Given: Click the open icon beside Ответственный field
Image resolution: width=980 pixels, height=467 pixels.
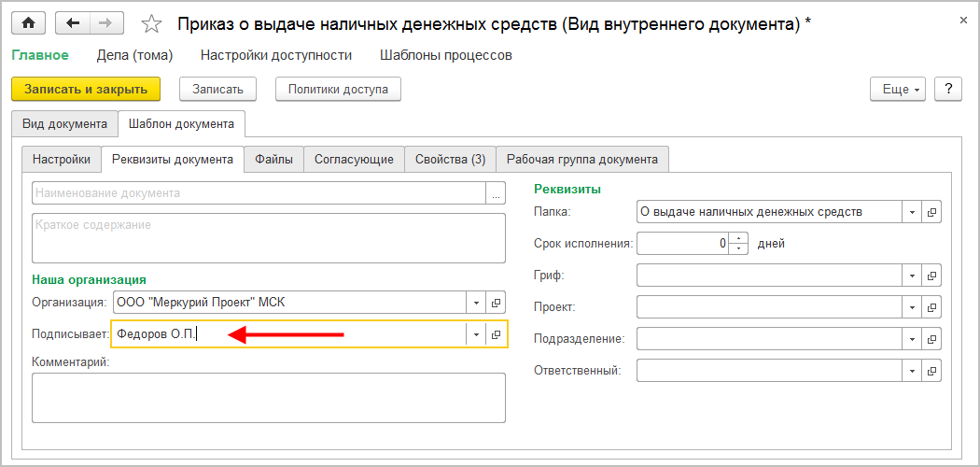Looking at the screenshot, I should (x=931, y=371).
